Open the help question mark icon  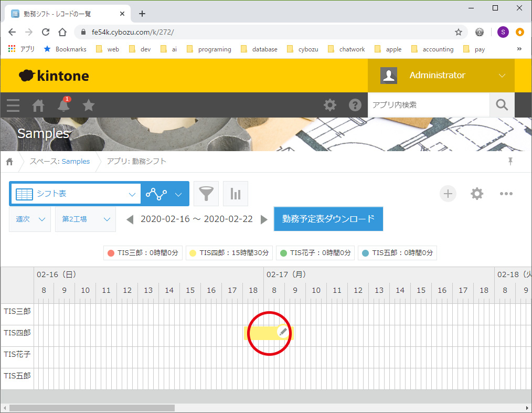[355, 105]
